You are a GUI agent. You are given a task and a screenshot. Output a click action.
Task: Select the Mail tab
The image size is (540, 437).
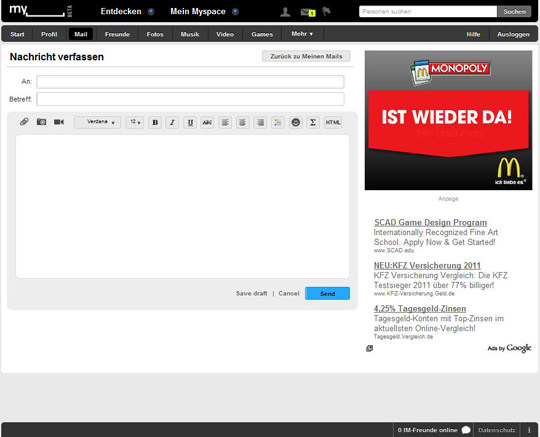point(81,34)
